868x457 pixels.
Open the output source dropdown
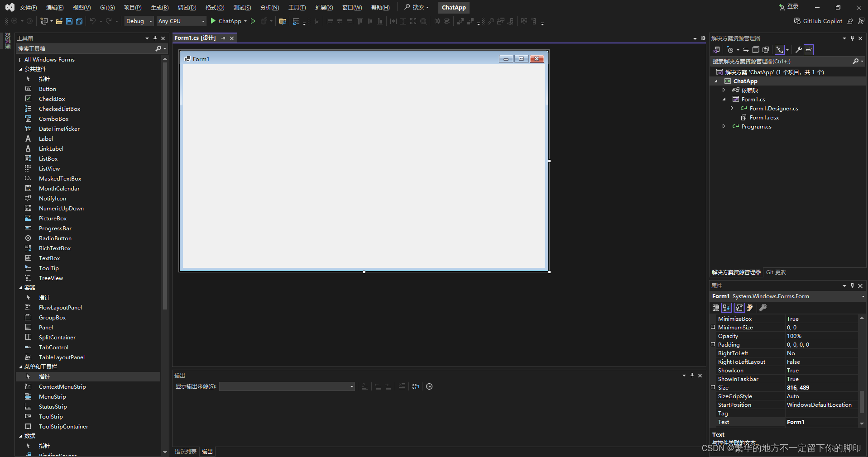tap(287, 386)
